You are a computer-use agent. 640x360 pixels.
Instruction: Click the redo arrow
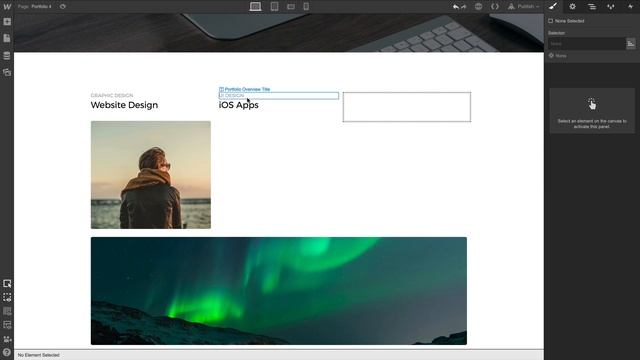pyautogui.click(x=464, y=7)
